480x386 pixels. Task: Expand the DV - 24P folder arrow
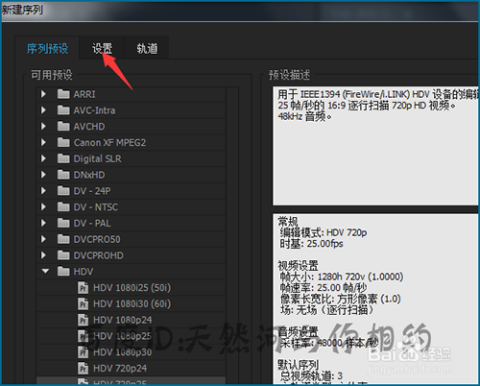tap(43, 191)
